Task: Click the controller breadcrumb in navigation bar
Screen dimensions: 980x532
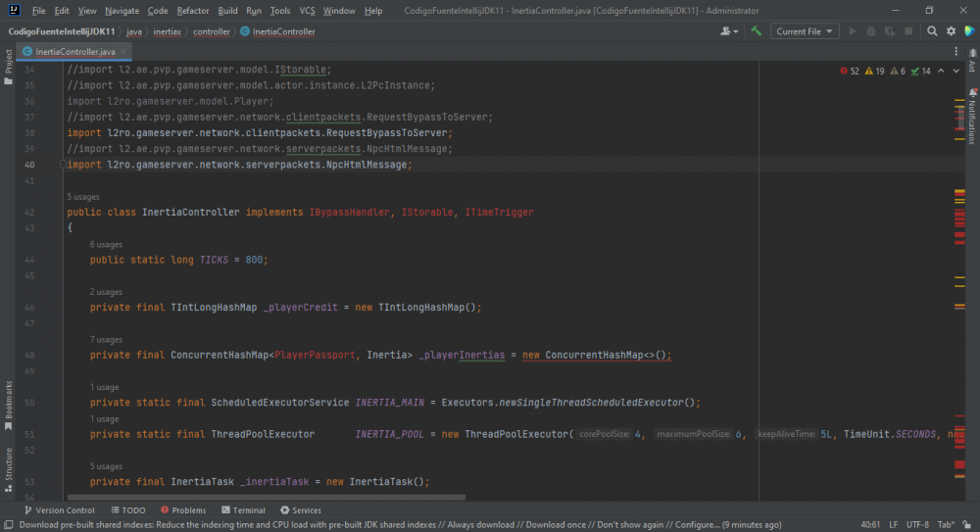Action: point(211,31)
